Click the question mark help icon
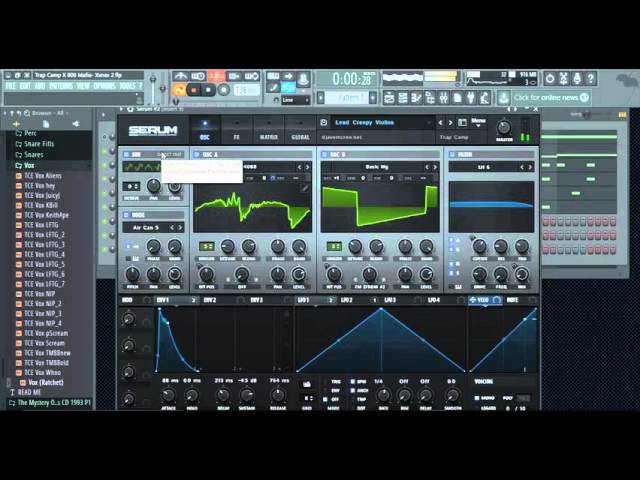The height and width of the screenshot is (480, 640). click(591, 78)
